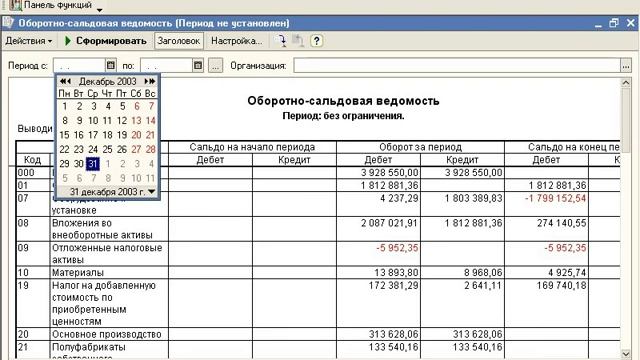Select Sunday December 28 in calendar
The width and height of the screenshot is (640, 360).
[150, 149]
